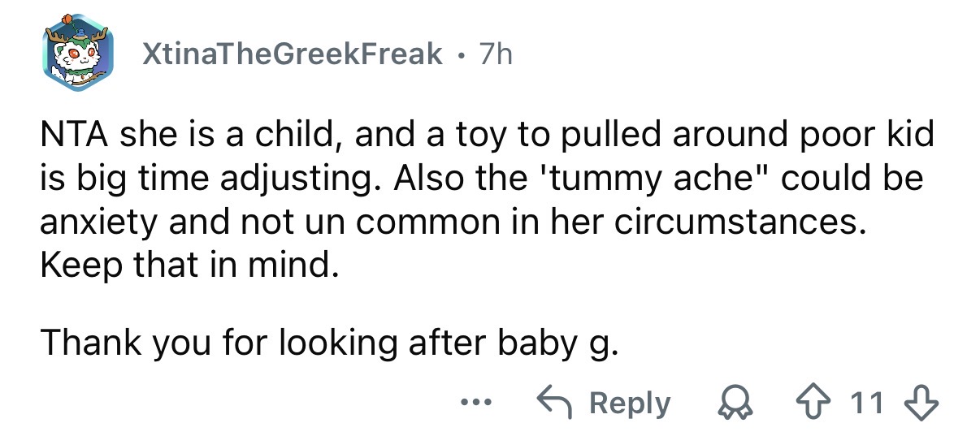
Task: Upvote XtinaTheGreekFreak's comment
Action: (831, 404)
